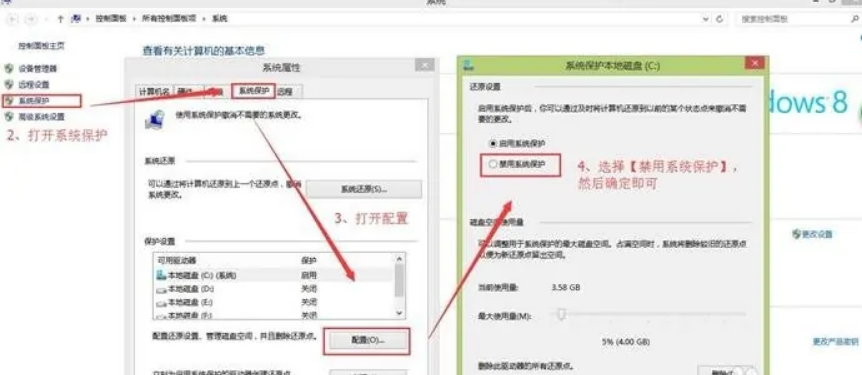The image size is (862, 375).
Task: Click the 系统还原(S)... button
Action: click(x=364, y=189)
